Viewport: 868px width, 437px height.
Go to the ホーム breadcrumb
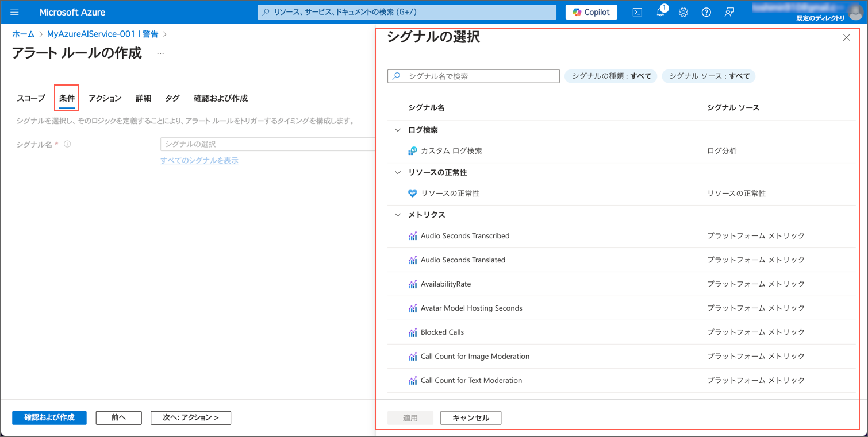pyautogui.click(x=23, y=34)
